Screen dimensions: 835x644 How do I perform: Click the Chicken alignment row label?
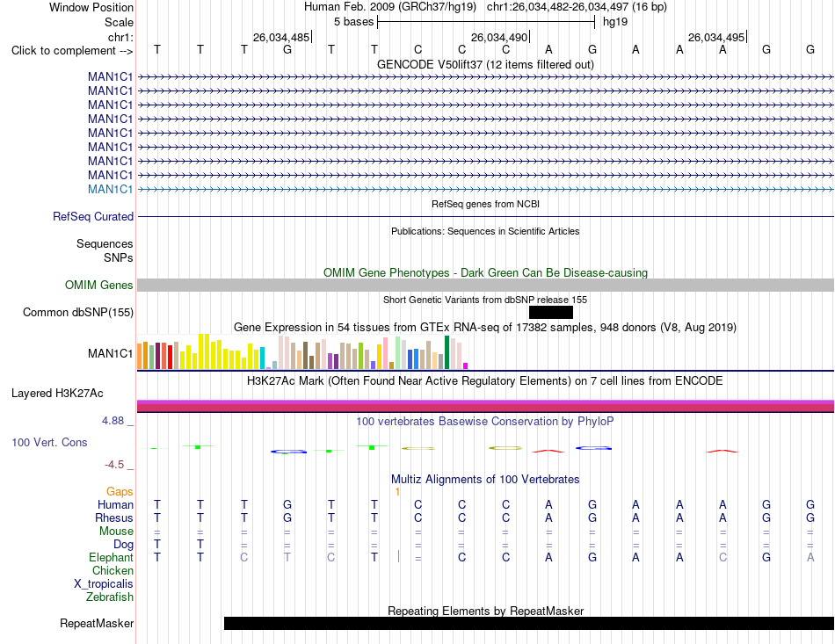tap(113, 570)
